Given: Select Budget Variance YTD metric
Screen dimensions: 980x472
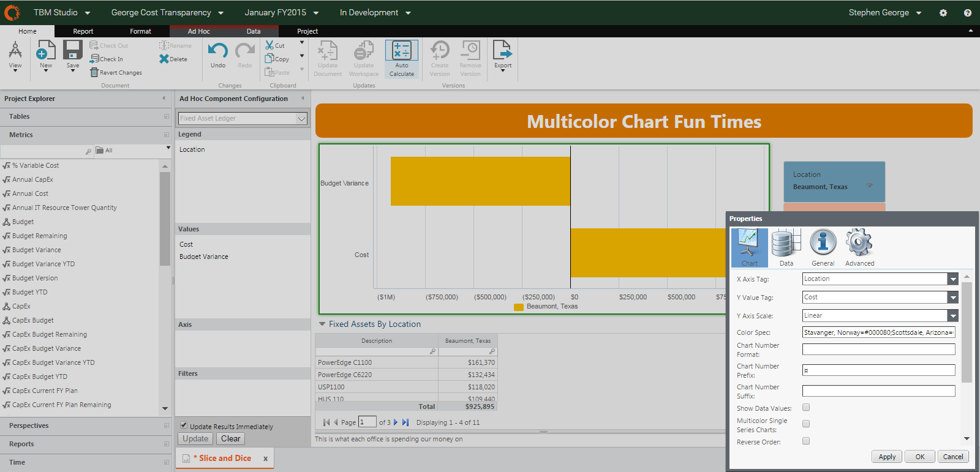Looking at the screenshot, I should point(43,264).
